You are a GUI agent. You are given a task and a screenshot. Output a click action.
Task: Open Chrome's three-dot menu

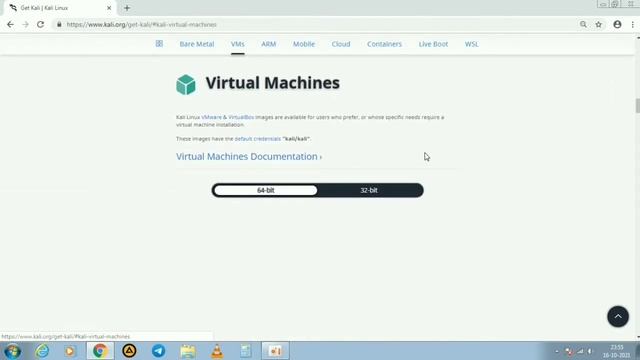pyautogui.click(x=633, y=24)
